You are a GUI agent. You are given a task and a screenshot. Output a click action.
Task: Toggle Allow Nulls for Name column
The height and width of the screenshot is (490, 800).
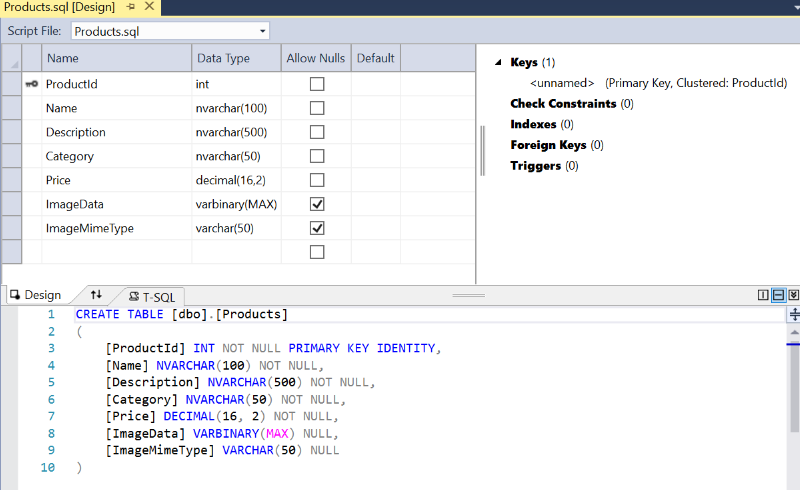pyautogui.click(x=317, y=108)
